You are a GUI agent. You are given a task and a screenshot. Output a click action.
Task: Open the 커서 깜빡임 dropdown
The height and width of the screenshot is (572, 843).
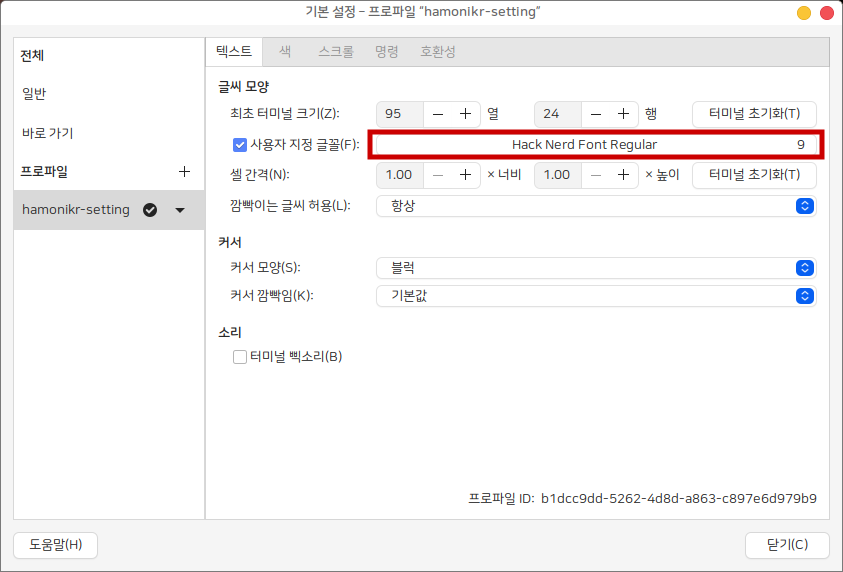tap(596, 296)
